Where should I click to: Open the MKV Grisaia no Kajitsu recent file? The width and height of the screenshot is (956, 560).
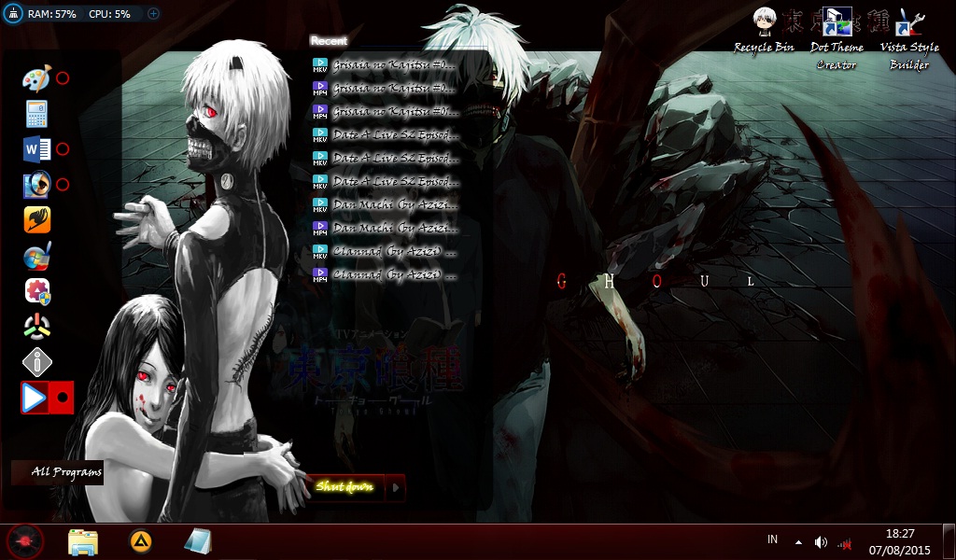point(385,65)
